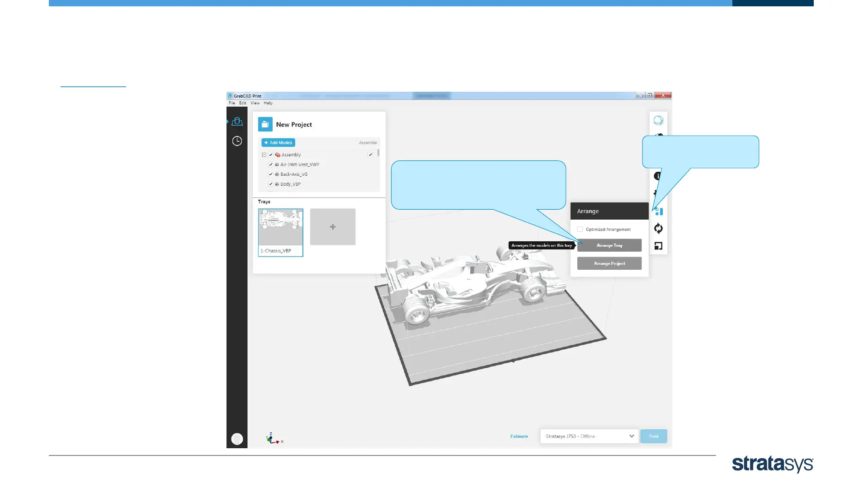Viewport: 868px width, 488px height.
Task: Open the View menu
Action: point(255,103)
